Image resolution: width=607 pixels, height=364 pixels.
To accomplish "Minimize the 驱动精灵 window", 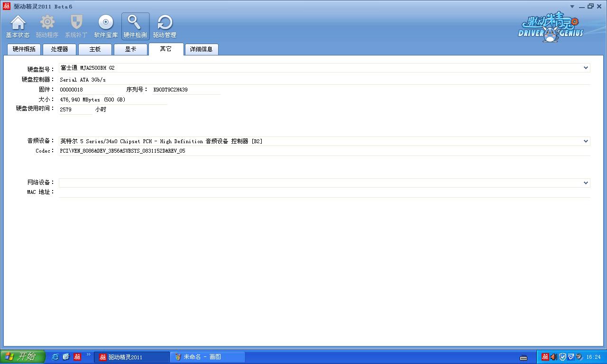I will [581, 7].
